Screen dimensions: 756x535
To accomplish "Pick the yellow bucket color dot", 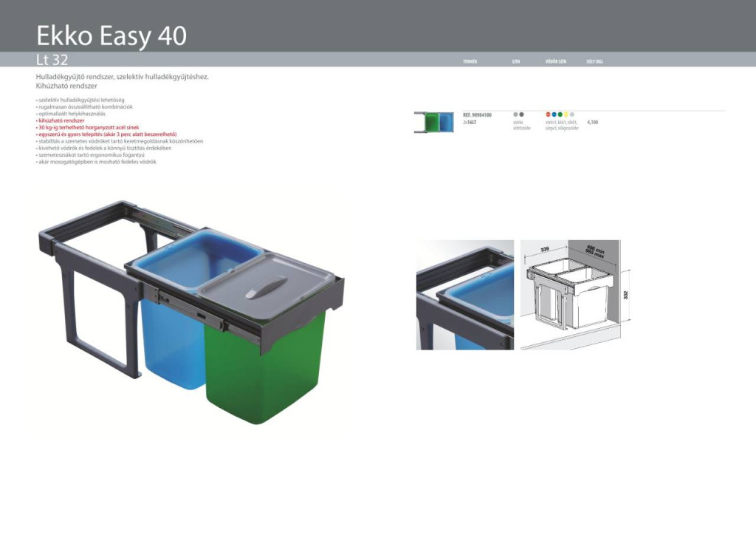I will 566,115.
